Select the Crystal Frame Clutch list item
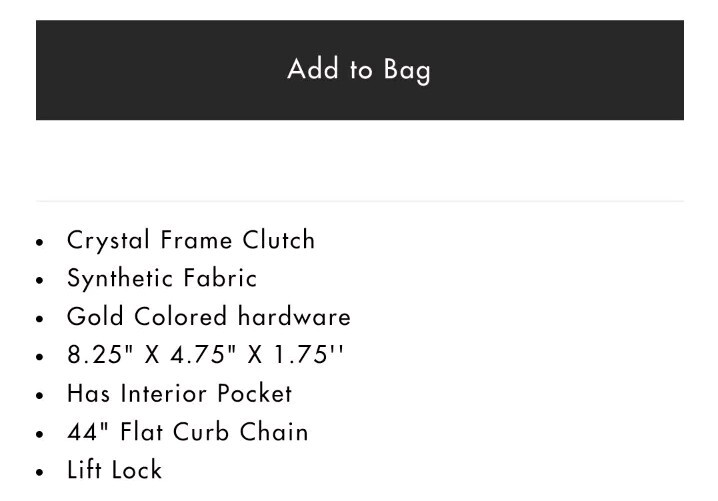This screenshot has width=718, height=501. [191, 240]
